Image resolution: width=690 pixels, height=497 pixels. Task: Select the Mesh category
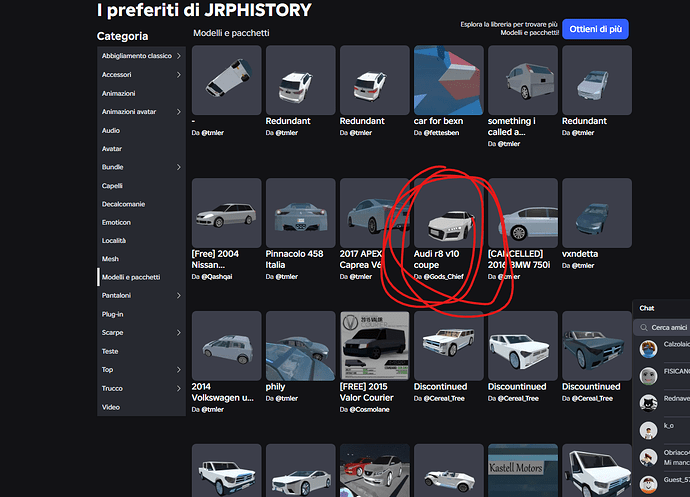[141, 259]
